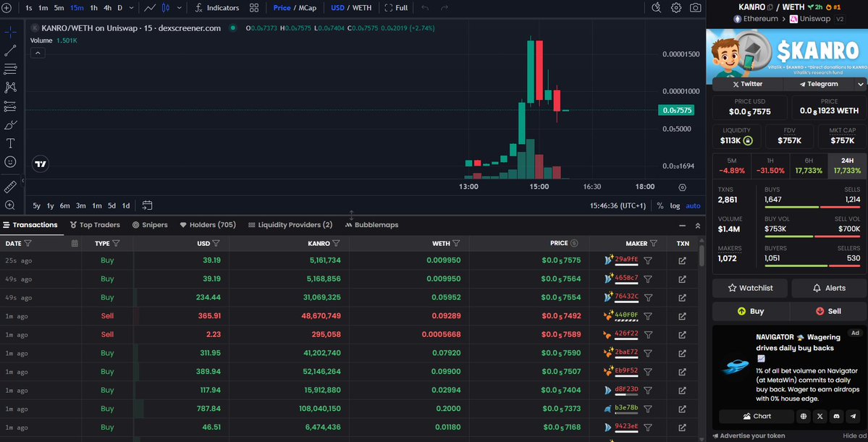Toggle log scale on the chart
This screenshot has height=442, width=868.
pos(675,205)
